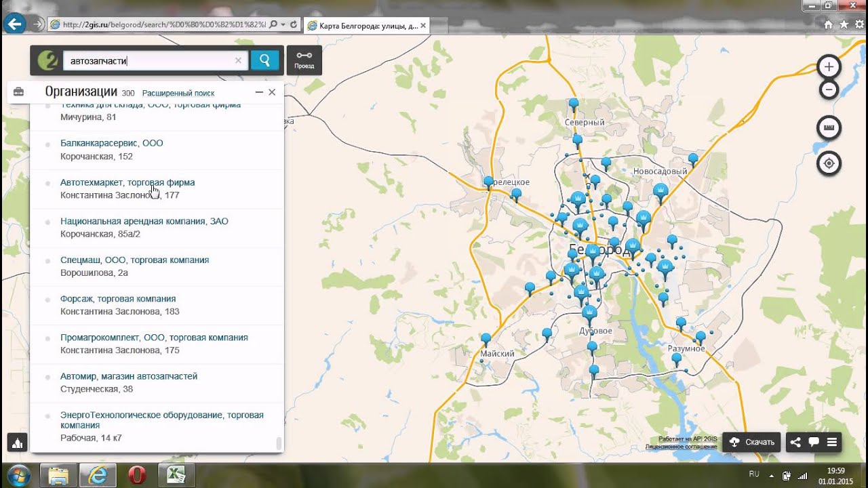Click the system clock 19:59
The width and height of the screenshot is (868, 488).
tap(836, 470)
